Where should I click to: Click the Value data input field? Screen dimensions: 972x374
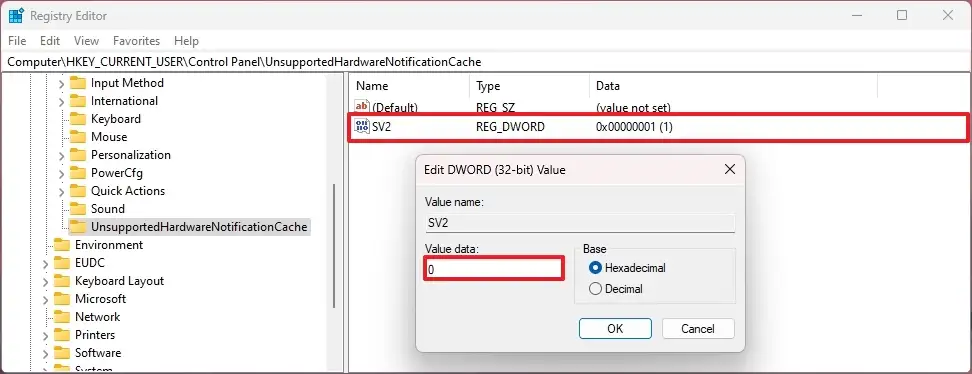pos(494,269)
